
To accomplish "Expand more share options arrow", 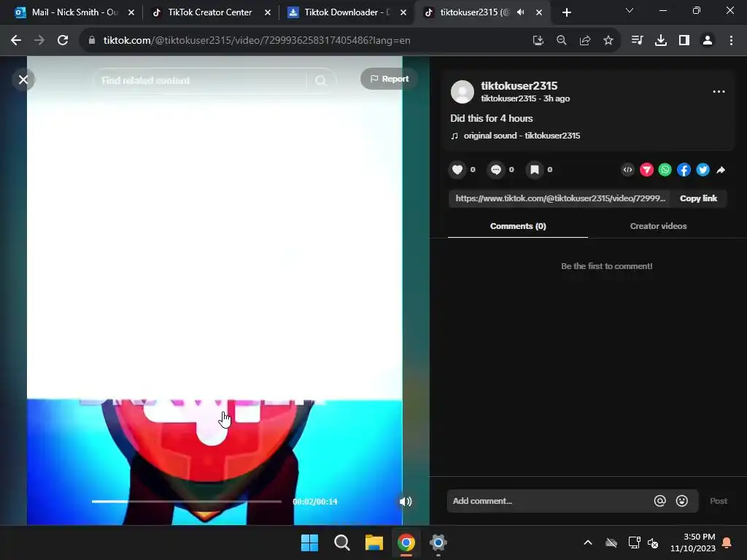I will coord(721,170).
